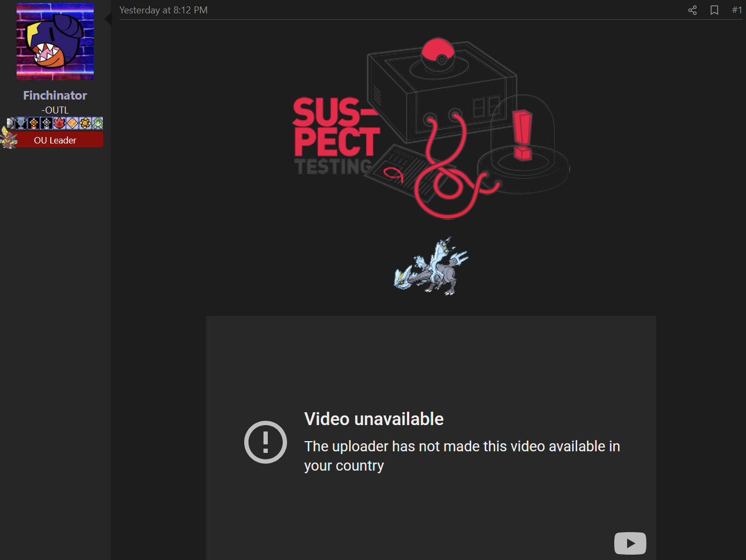Click the yellow sun-shaped badge icon
Screen dimensions: 746x560
(x=85, y=124)
